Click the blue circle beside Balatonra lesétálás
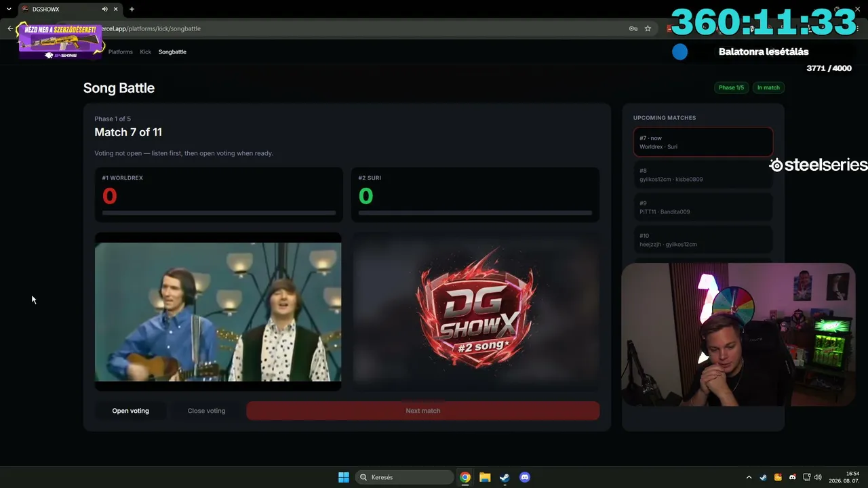This screenshot has width=868, height=488. click(679, 52)
